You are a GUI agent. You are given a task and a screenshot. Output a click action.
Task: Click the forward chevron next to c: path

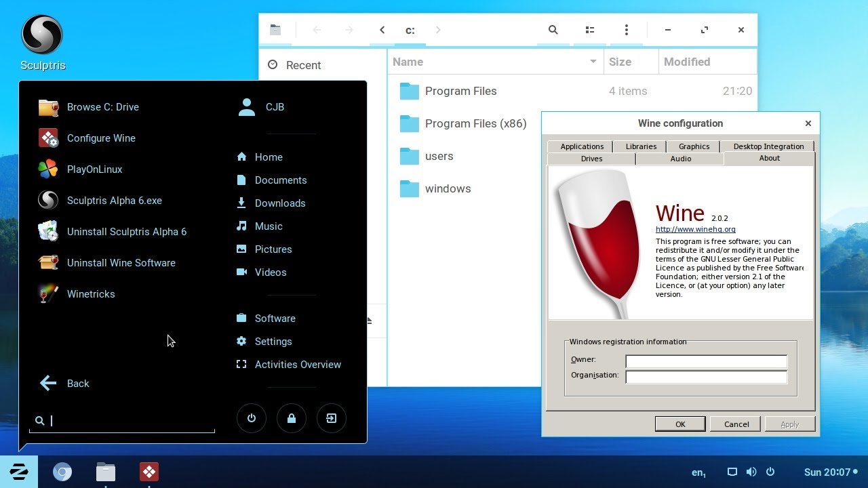(x=438, y=30)
